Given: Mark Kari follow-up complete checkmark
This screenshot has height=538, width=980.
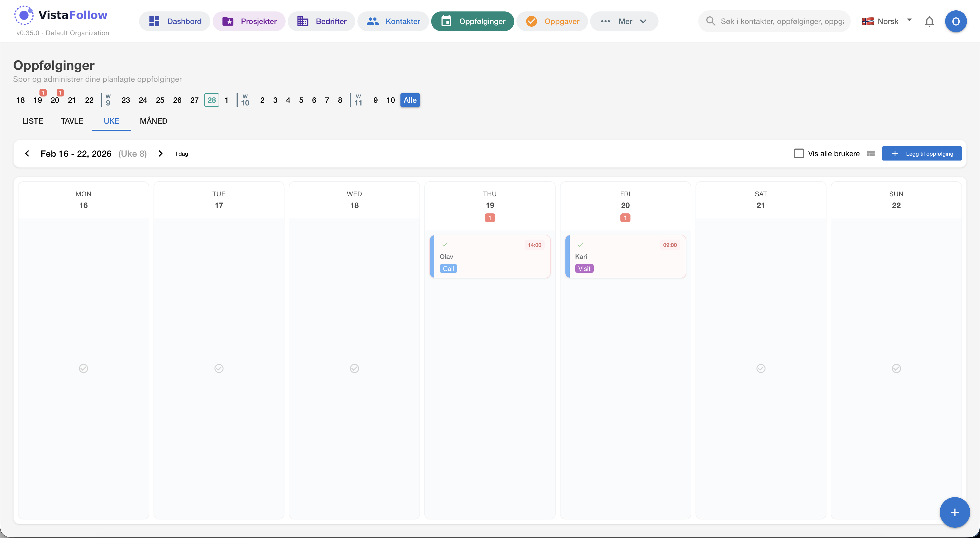Looking at the screenshot, I should point(580,245).
